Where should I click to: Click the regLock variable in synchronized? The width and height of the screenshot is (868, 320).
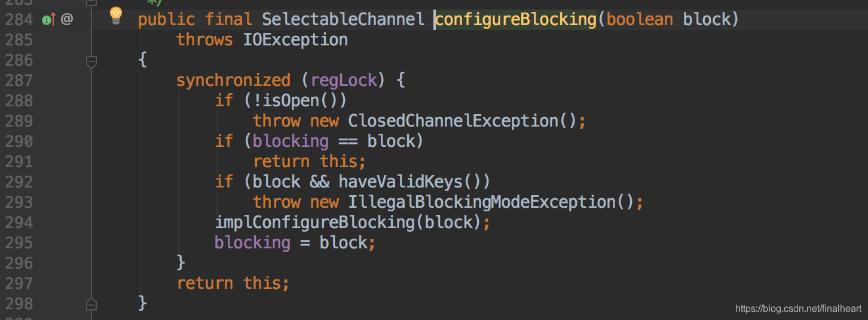[344, 81]
